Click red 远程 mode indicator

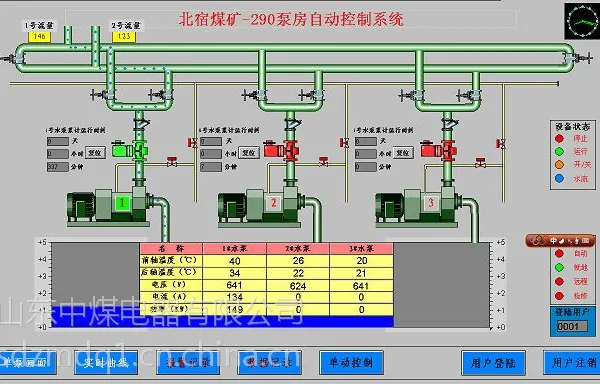pyautogui.click(x=559, y=281)
